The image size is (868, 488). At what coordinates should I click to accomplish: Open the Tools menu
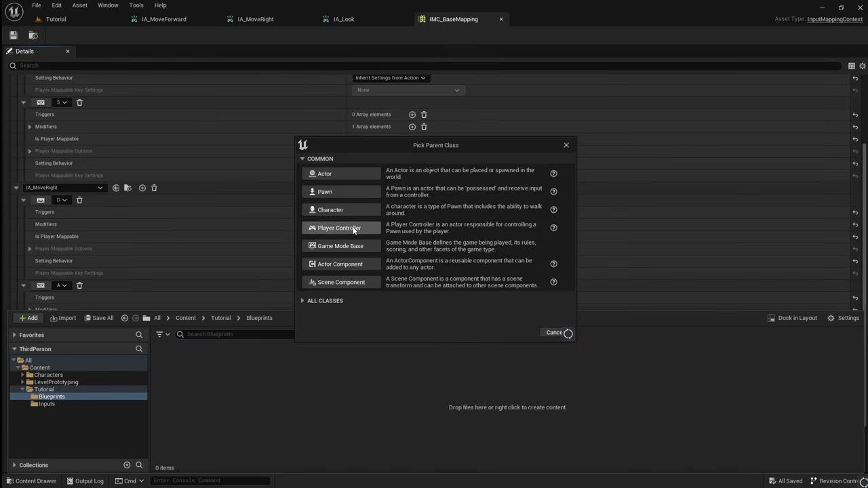click(136, 5)
